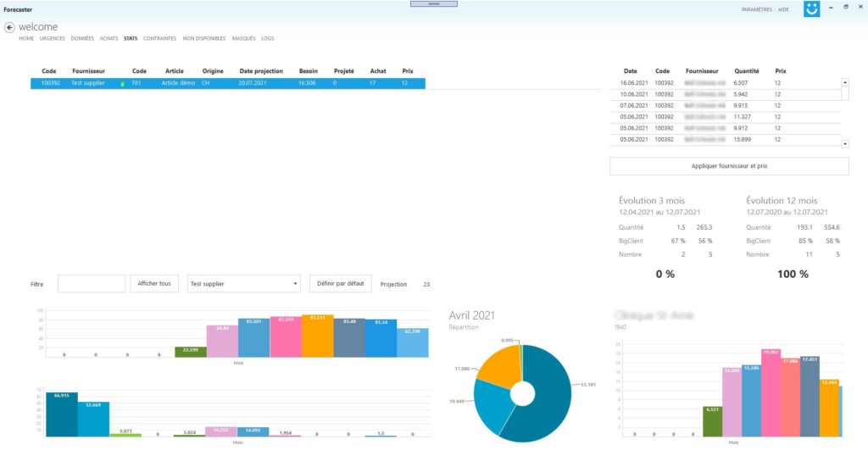The height and width of the screenshot is (467, 868).
Task: Click Définir par défaut button
Action: 342,284
